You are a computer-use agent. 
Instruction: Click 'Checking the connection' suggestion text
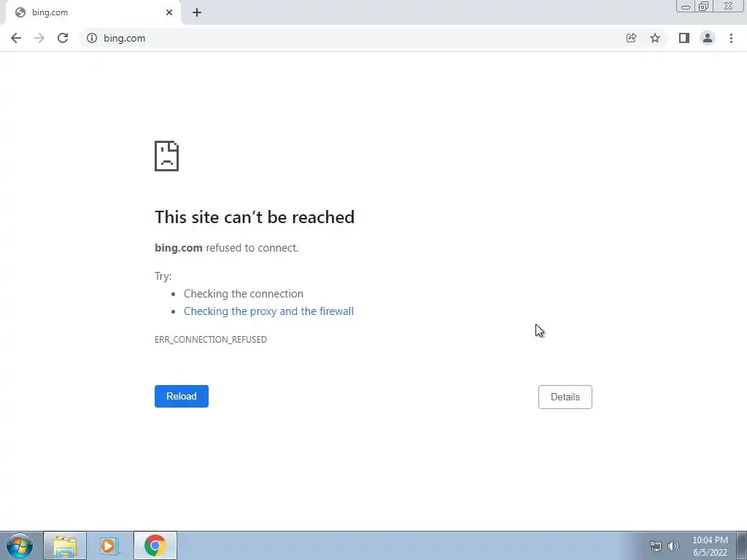click(244, 294)
